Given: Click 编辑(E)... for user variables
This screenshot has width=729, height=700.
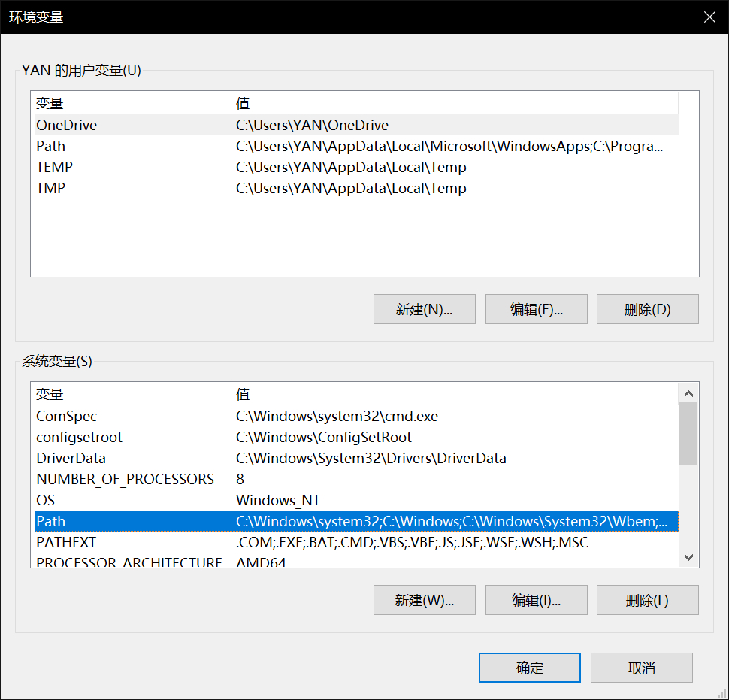Looking at the screenshot, I should coord(536,309).
